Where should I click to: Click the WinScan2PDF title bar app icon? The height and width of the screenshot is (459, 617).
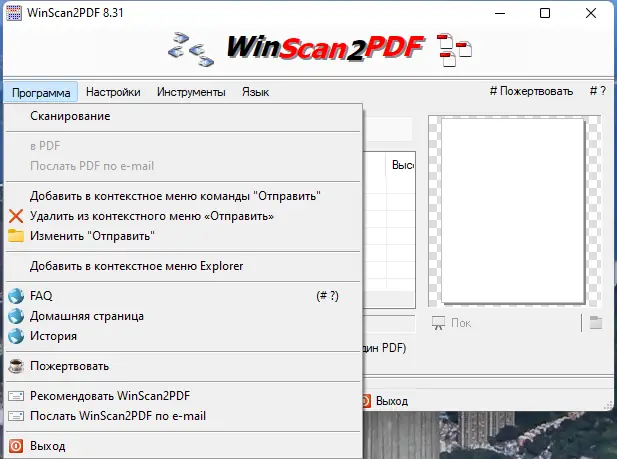[x=14, y=13]
